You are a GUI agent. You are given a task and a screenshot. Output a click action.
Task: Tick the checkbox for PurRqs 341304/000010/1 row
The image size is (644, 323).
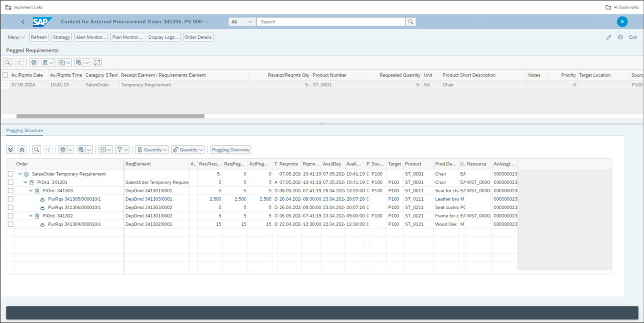click(x=10, y=224)
